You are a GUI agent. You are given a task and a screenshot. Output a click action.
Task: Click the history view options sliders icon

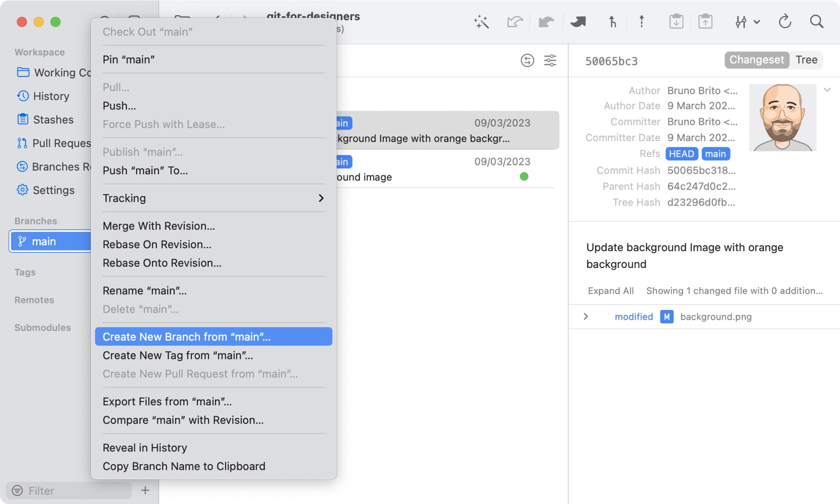tap(550, 61)
